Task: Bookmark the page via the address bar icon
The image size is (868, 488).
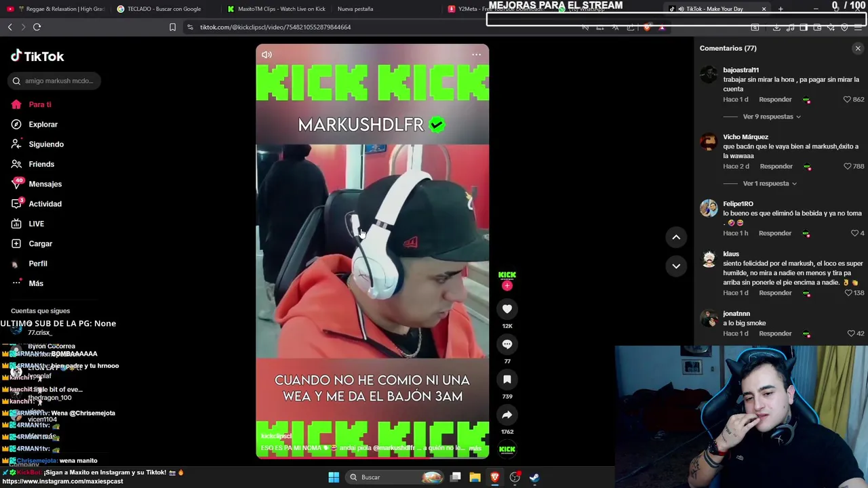Action: (172, 27)
